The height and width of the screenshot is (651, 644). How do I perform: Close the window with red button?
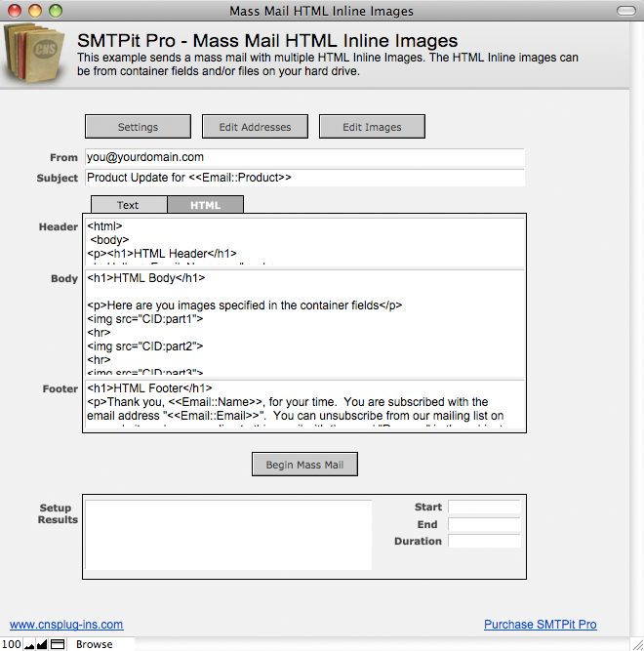pos(15,11)
